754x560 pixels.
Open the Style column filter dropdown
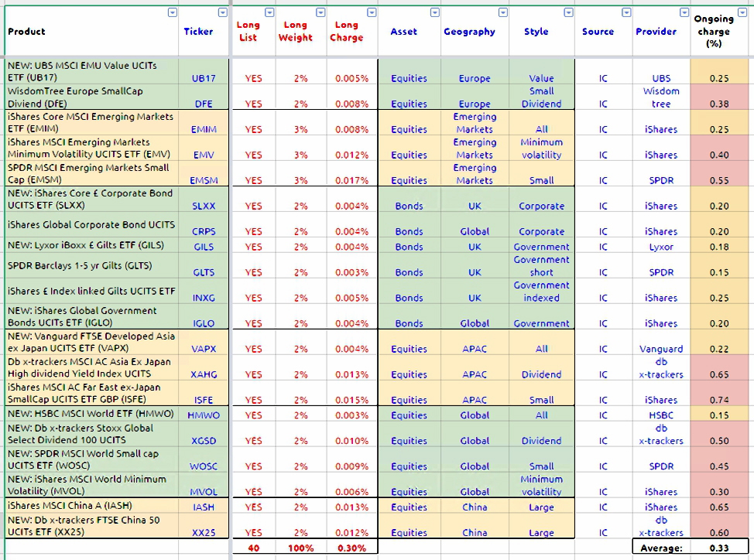(568, 13)
